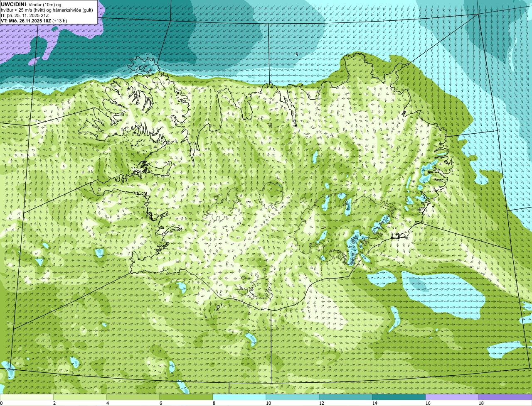The height and width of the screenshot is (406, 532).
Task: Click the dark teal 14–16 m/s legend swatch
Action: (399, 397)
